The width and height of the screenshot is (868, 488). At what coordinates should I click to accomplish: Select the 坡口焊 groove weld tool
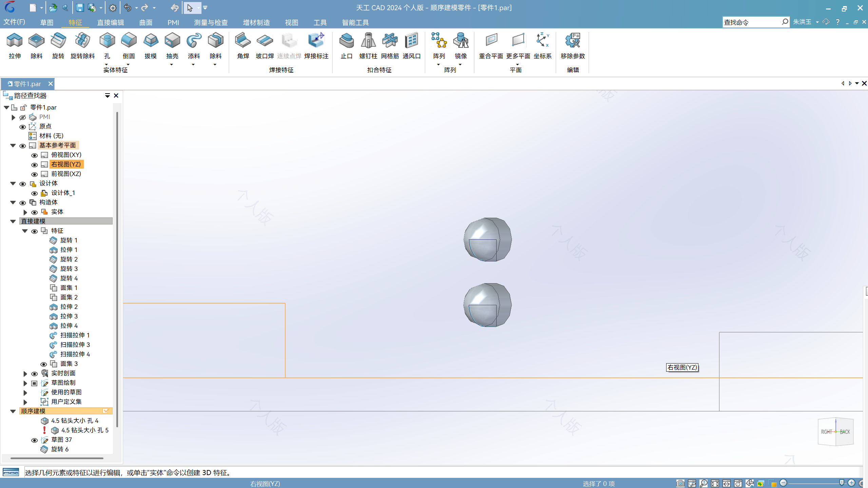(265, 46)
